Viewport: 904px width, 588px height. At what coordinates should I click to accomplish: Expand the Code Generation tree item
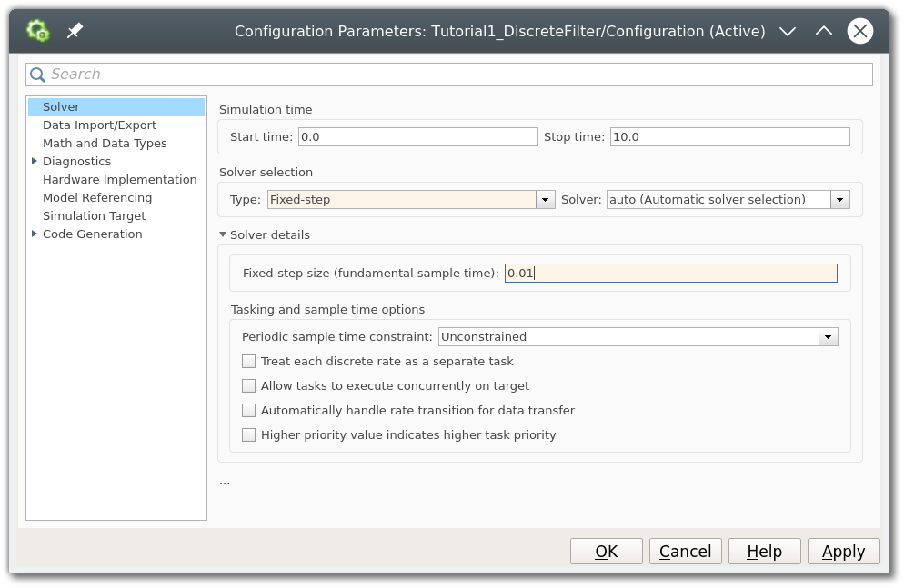[x=34, y=234]
